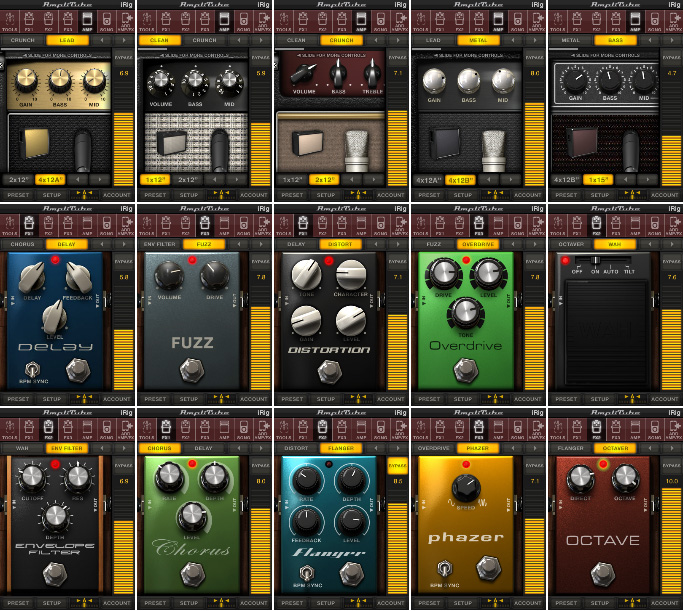Tap Add Amp/FX icon on Chorus pedal screen
This screenshot has height=611, width=684.
click(x=263, y=430)
